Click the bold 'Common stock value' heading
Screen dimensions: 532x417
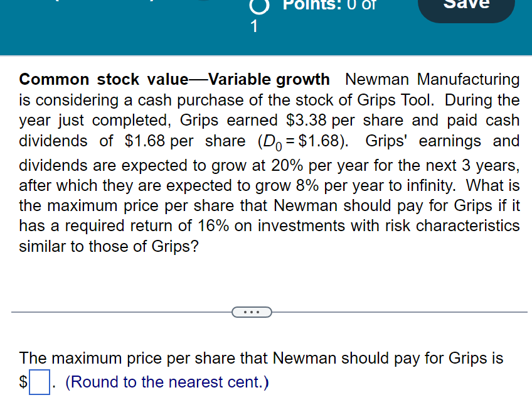(x=104, y=80)
